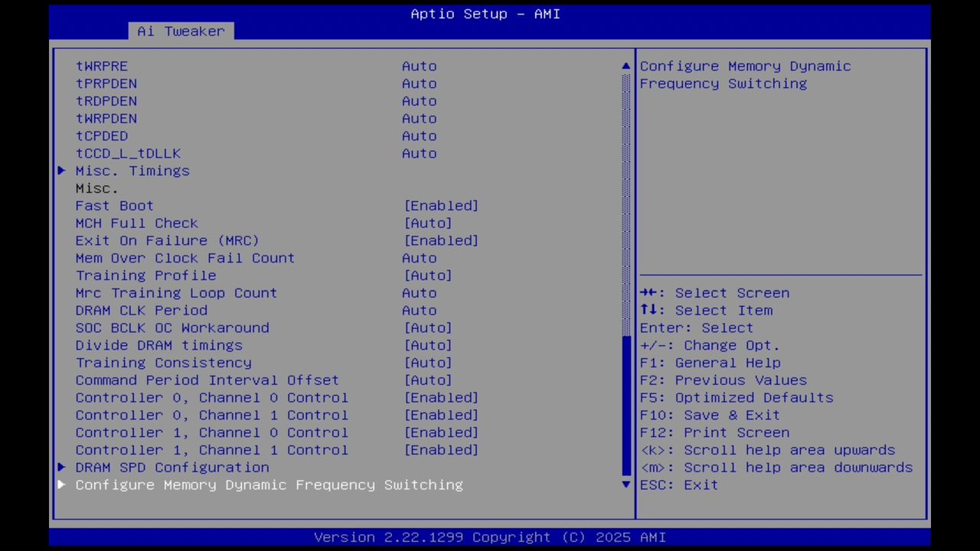Viewport: 980px width, 551px height.
Task: Switch to the Ai Tweaker tab
Action: [x=181, y=31]
